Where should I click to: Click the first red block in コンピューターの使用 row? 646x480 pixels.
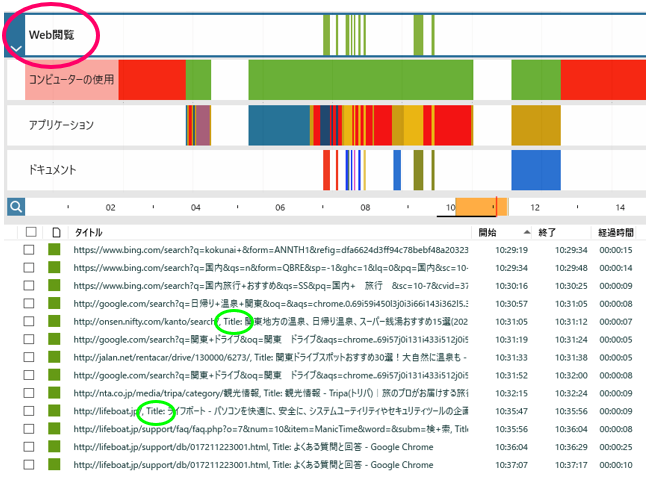tap(152, 80)
